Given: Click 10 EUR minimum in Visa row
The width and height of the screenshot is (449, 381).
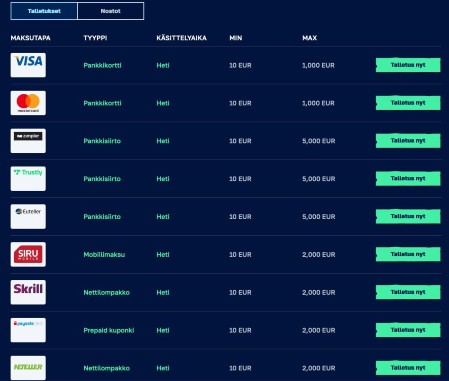Looking at the screenshot, I should coord(240,65).
